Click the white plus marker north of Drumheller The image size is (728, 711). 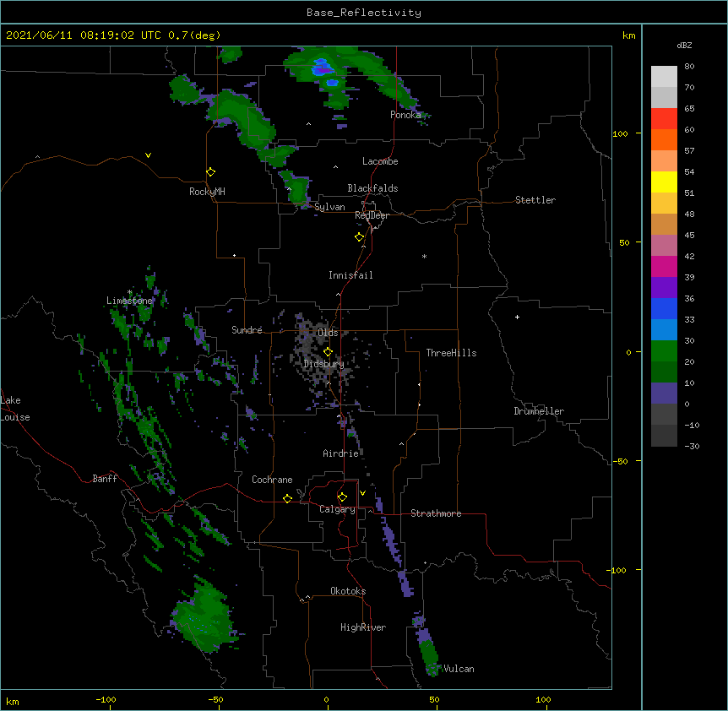click(517, 317)
